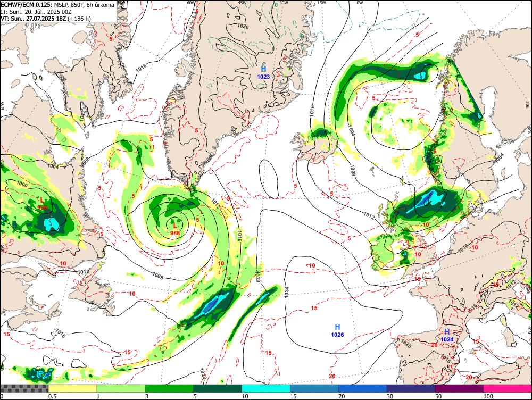Viewport: 532px width, 400px height.
Task: Click the royal blue 20–30 legend swatch
Action: tap(363, 389)
